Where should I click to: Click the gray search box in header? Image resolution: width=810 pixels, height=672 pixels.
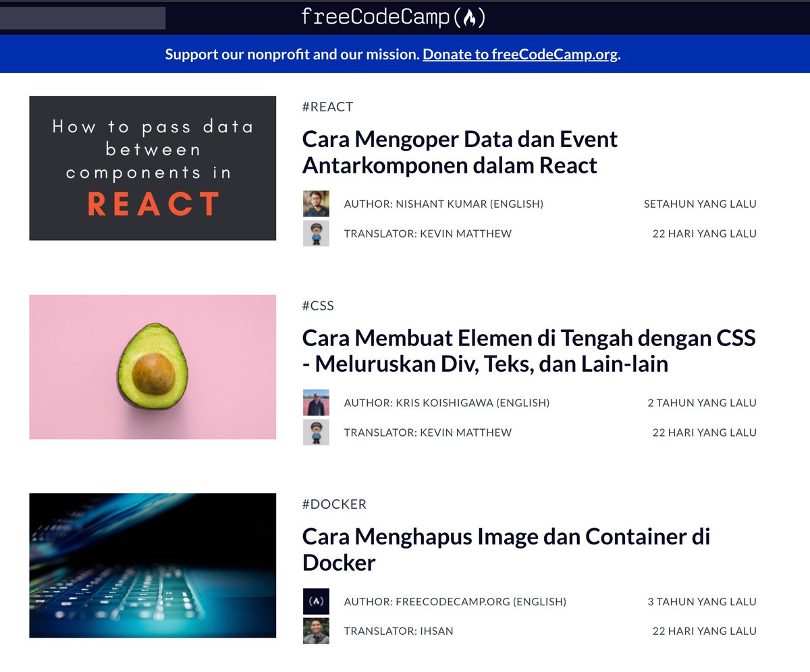click(82, 18)
